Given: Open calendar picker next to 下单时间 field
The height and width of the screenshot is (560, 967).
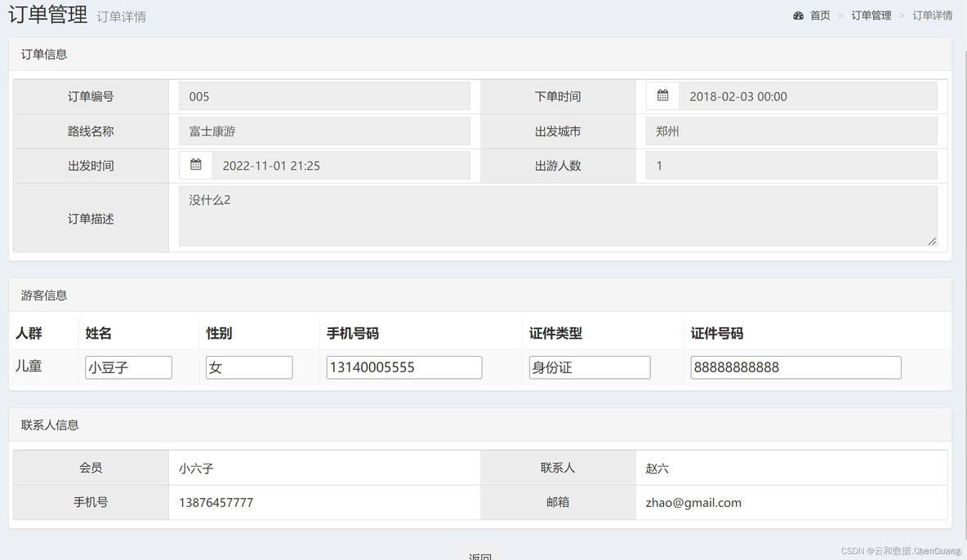Looking at the screenshot, I should 662,96.
